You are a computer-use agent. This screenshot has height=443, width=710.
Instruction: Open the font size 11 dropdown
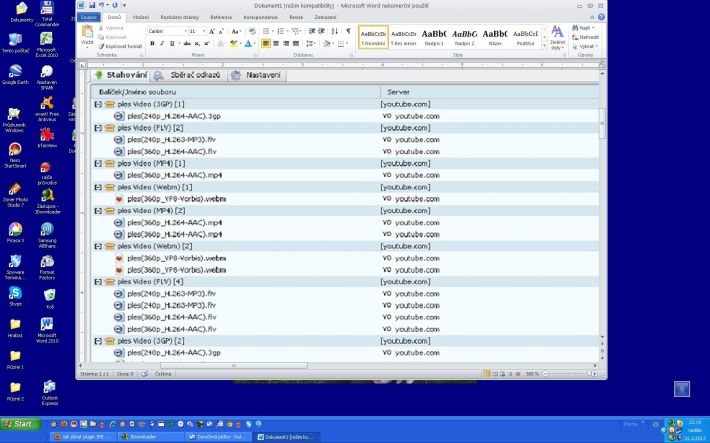[x=203, y=31]
